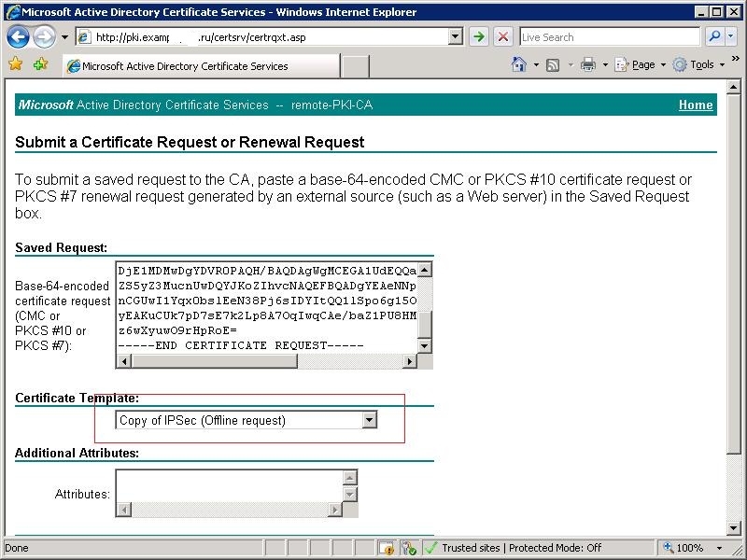Click the Saved Request horizontal scrollbar thumb

click(215, 361)
